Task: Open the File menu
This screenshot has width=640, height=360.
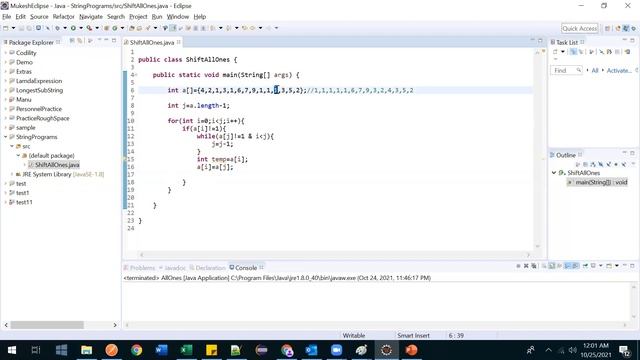Action: tap(7, 17)
